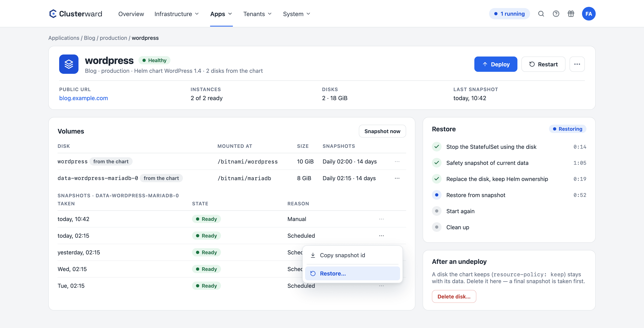Click the Deploy button
644x328 pixels.
pos(496,64)
